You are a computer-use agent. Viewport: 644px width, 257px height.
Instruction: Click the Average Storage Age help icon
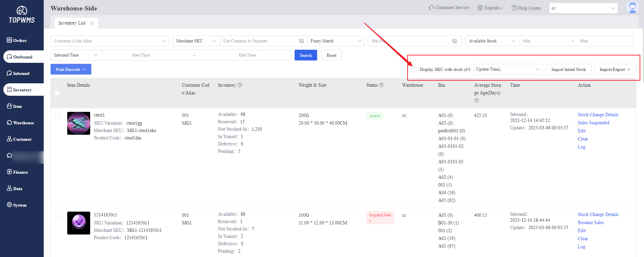pos(477,100)
